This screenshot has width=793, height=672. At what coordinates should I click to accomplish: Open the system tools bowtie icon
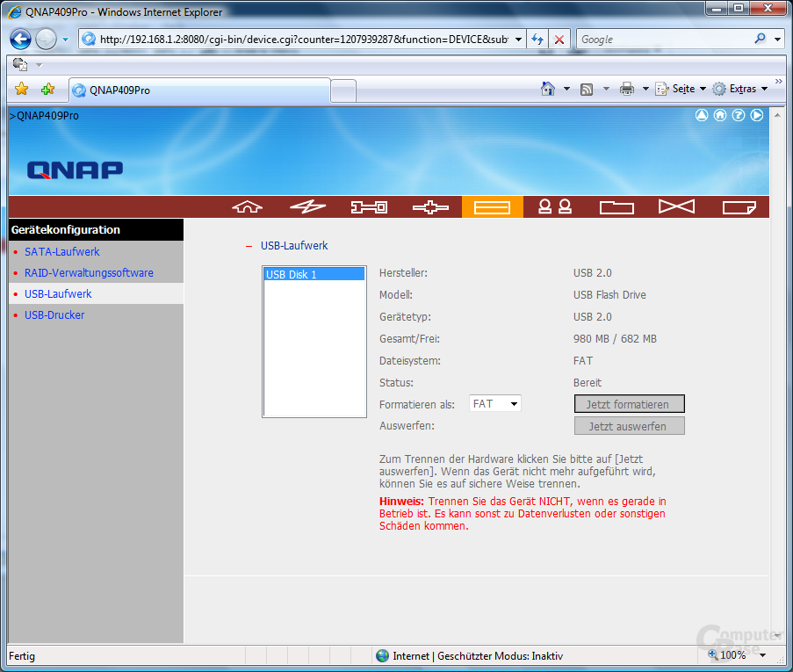(677, 206)
